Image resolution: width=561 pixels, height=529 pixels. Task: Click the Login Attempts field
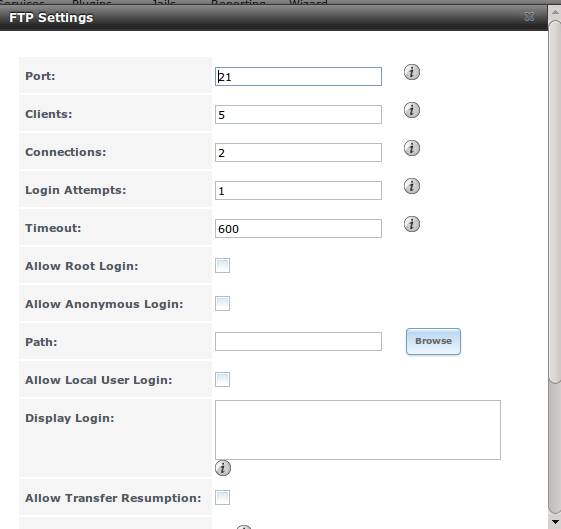[298, 190]
